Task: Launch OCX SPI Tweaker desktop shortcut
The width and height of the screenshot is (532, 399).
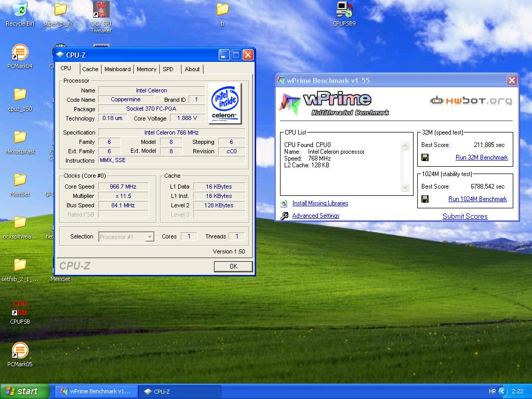Action: point(101,17)
